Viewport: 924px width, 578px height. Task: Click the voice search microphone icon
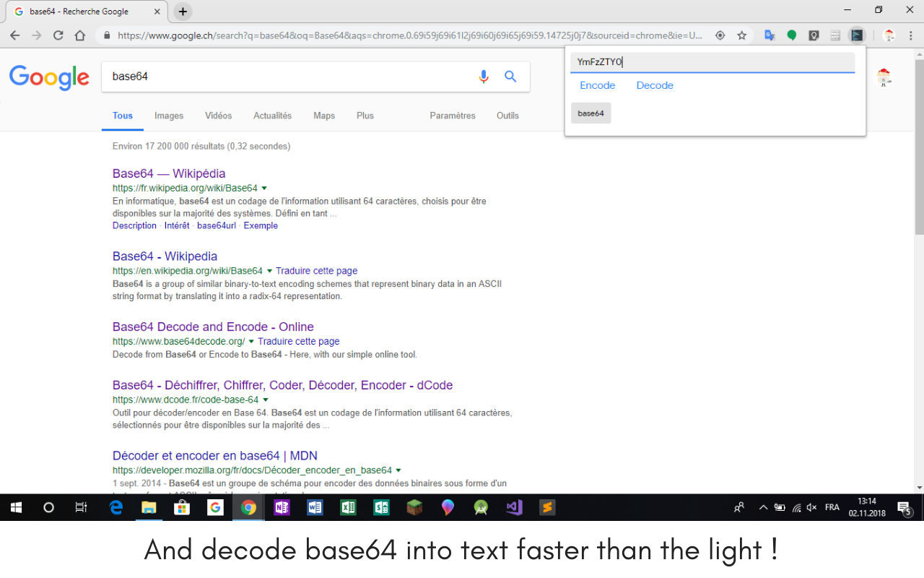[484, 77]
